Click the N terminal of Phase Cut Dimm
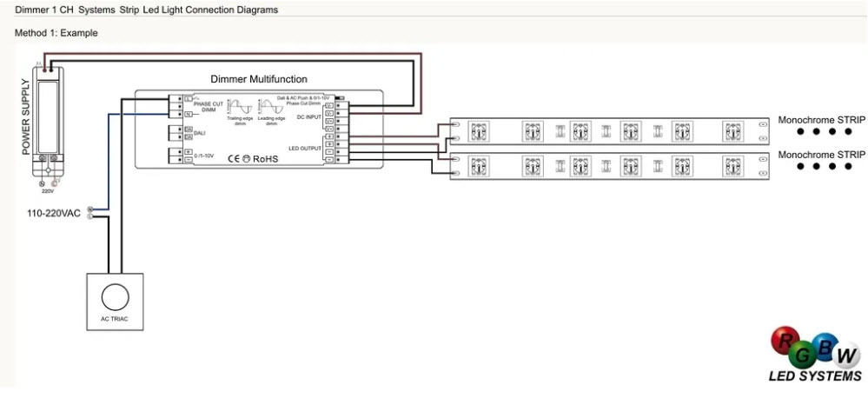 coord(189,114)
